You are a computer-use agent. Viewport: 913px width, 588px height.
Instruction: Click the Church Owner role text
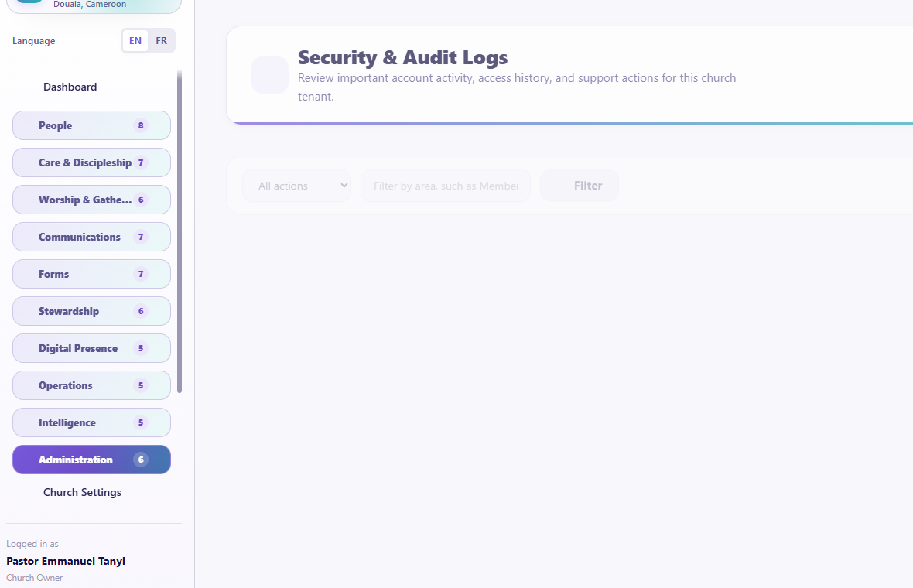tap(34, 578)
